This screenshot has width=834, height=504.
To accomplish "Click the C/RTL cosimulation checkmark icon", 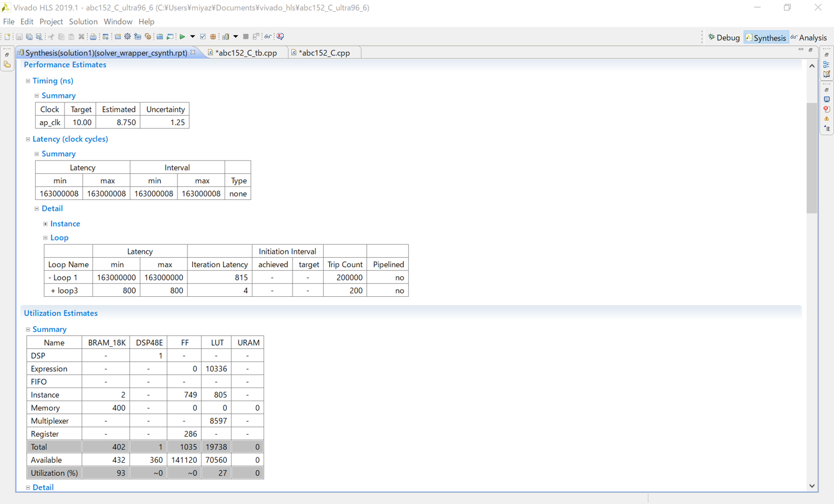I will pyautogui.click(x=202, y=37).
